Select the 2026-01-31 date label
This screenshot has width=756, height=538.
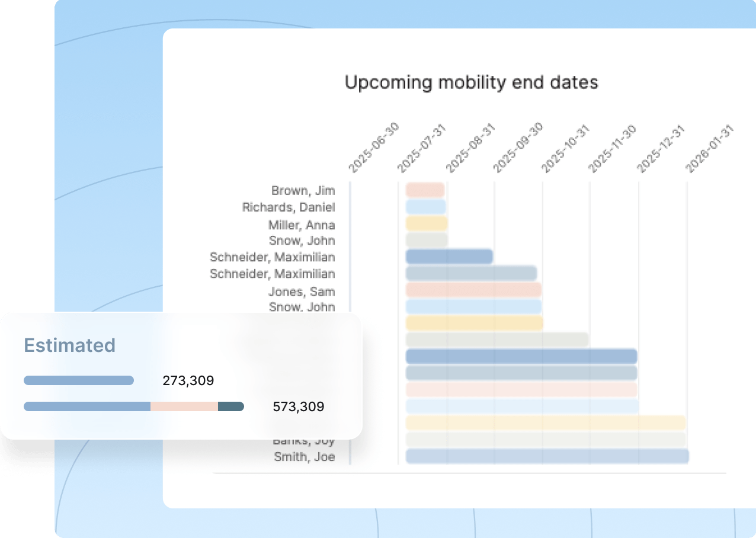(x=709, y=149)
